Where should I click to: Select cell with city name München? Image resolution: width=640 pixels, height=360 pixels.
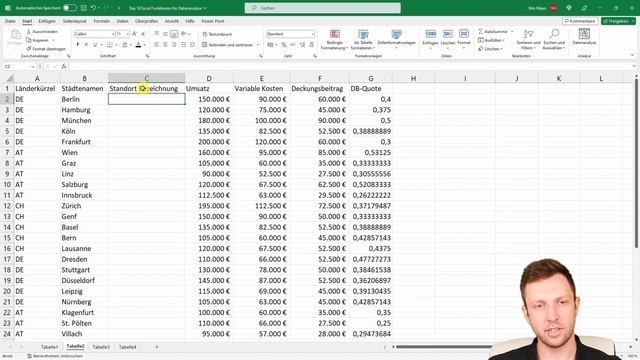(x=84, y=120)
